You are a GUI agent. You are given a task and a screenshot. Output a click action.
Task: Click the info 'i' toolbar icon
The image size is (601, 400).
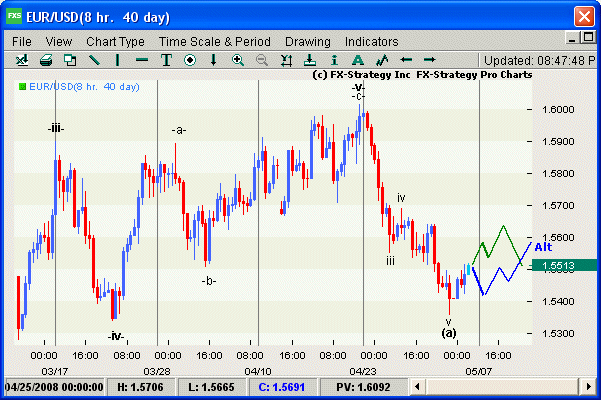pos(334,60)
